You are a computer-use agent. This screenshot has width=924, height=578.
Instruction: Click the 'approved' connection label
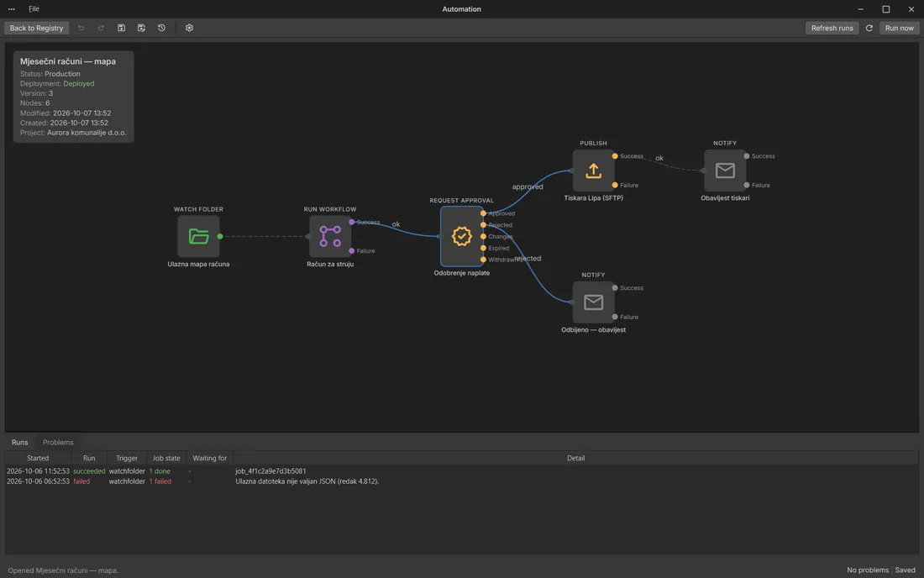528,187
